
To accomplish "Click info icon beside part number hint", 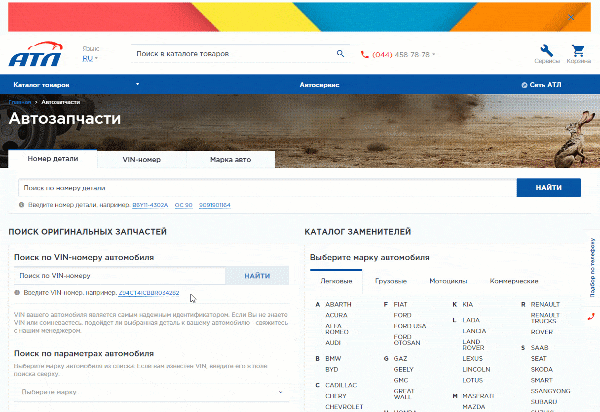I will (21, 205).
